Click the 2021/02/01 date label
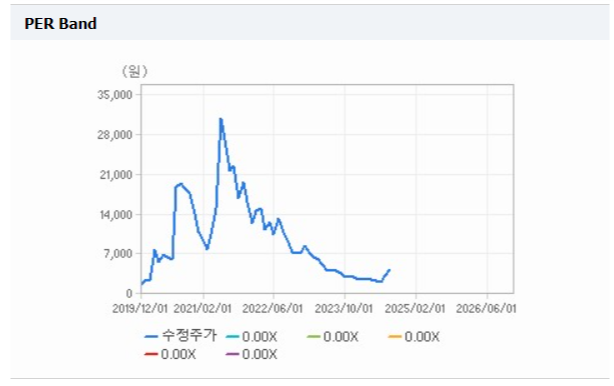The image size is (614, 386). tap(203, 308)
